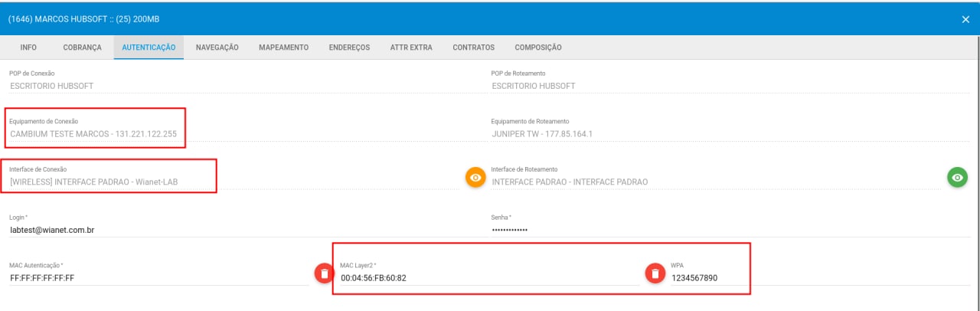Click MAC Autenticação field FF:FF:FF:FF:FF:FF

click(159, 277)
